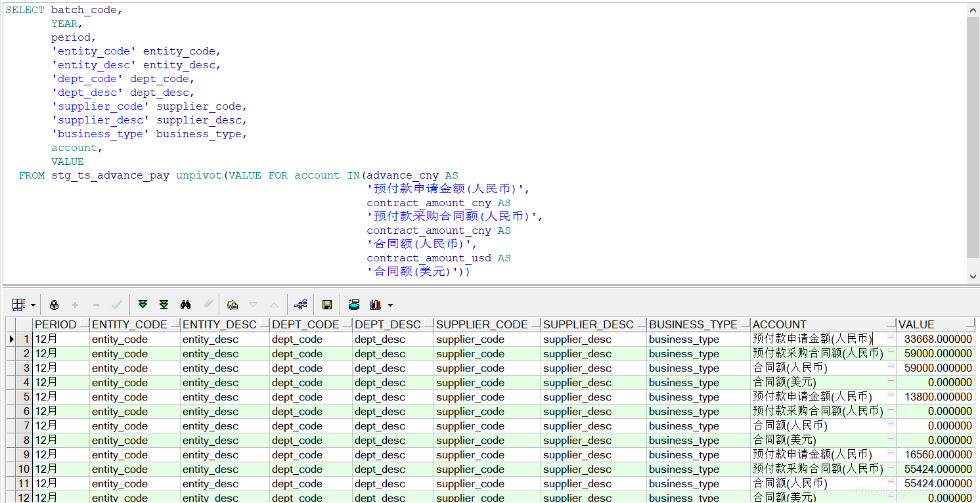Click the SELECT keyword in the SQL editor
Viewport: 980px width, 503px height.
coord(25,10)
